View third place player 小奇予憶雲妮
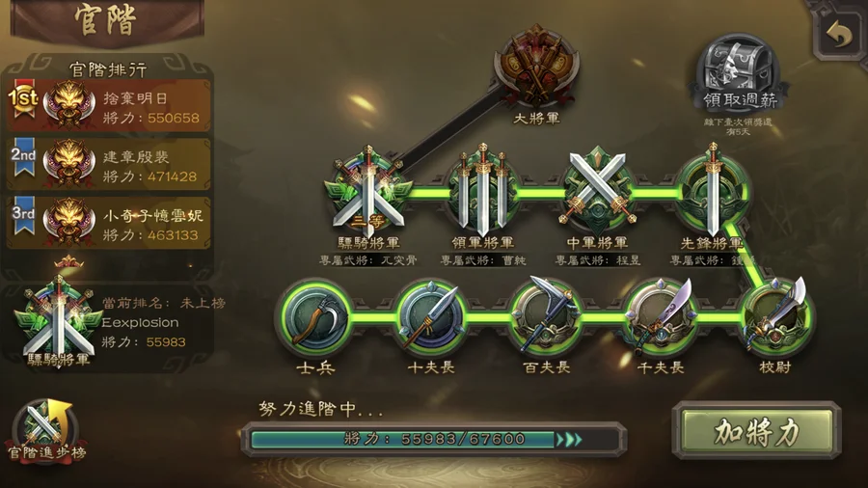The width and height of the screenshot is (868, 488). click(x=108, y=223)
